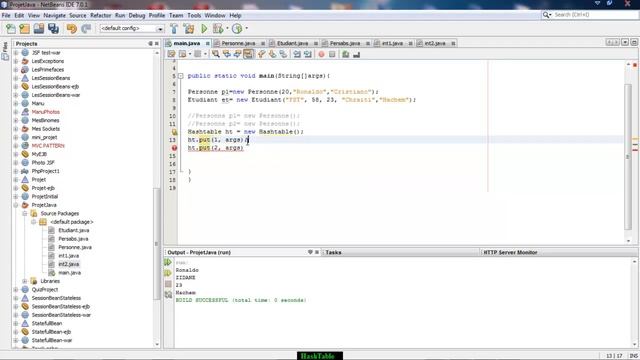This screenshot has height=360, width=640.
Task: Click the Undo arrow icon
Action: 72,29
